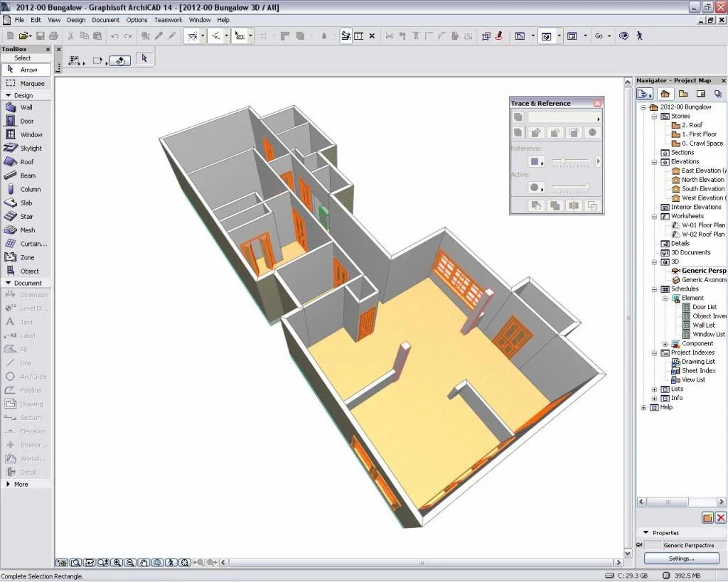This screenshot has height=582, width=728.
Task: Toggle the arrow selection mode button
Action: click(144, 59)
